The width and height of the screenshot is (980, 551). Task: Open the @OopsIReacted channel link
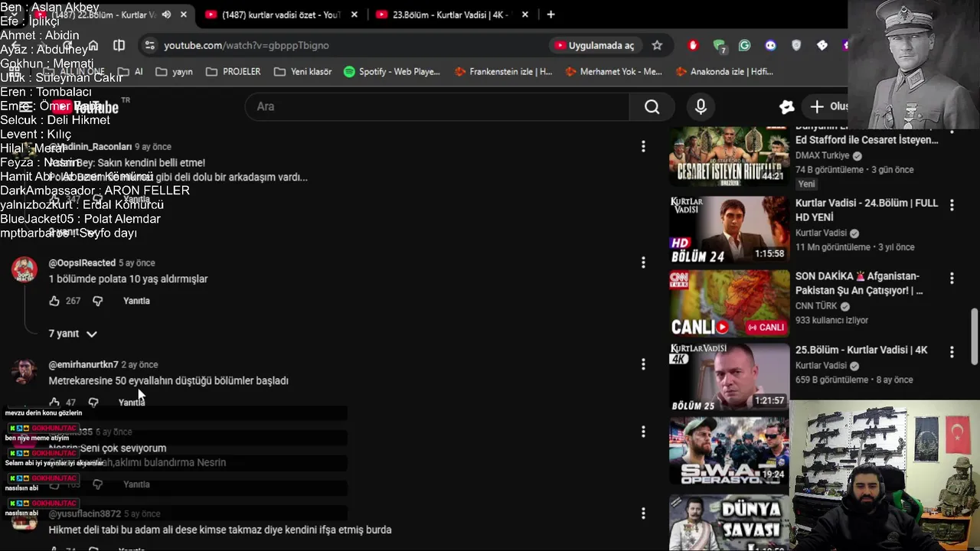(x=82, y=262)
